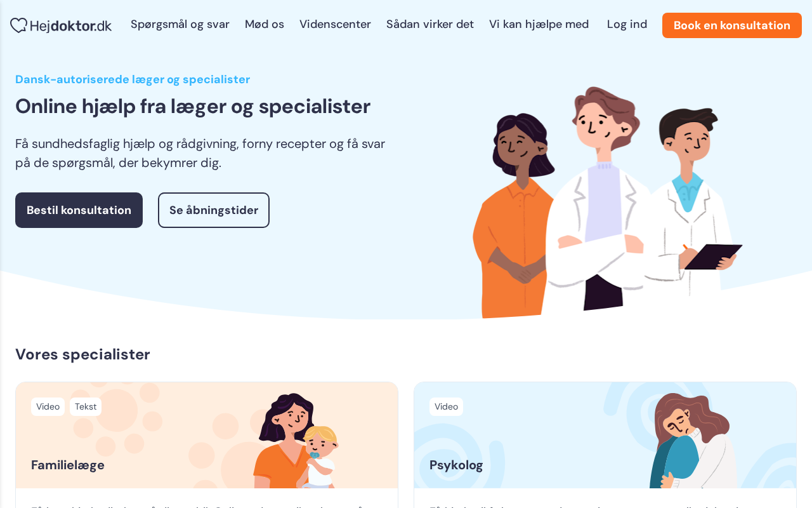Click the dark Bestil konsultation button
The height and width of the screenshot is (508, 812).
79,210
